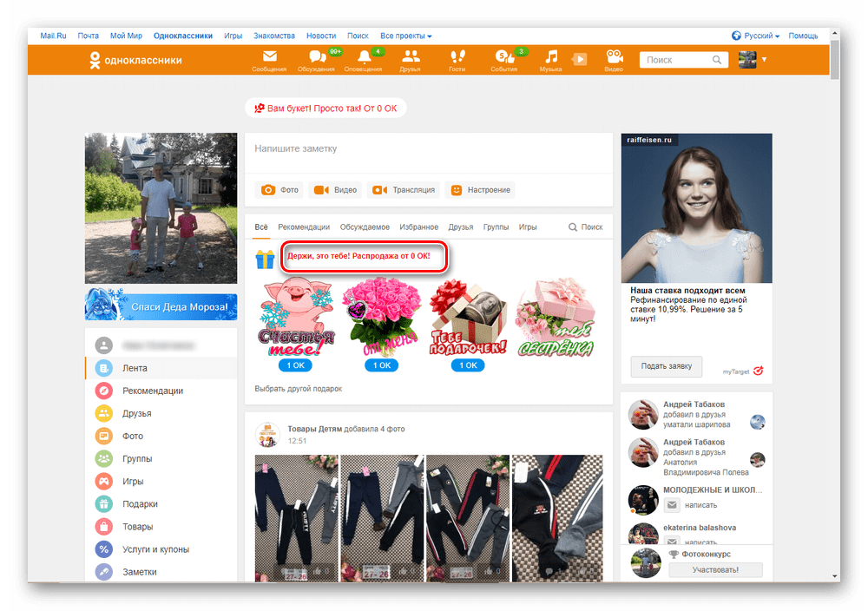Open Игры from the left sidebar
Image resolution: width=868 pixels, height=611 pixels.
click(x=130, y=481)
